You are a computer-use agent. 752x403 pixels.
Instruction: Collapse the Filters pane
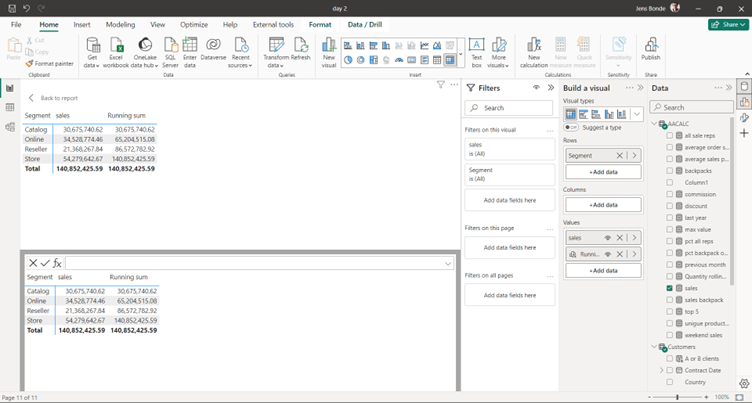tap(551, 88)
